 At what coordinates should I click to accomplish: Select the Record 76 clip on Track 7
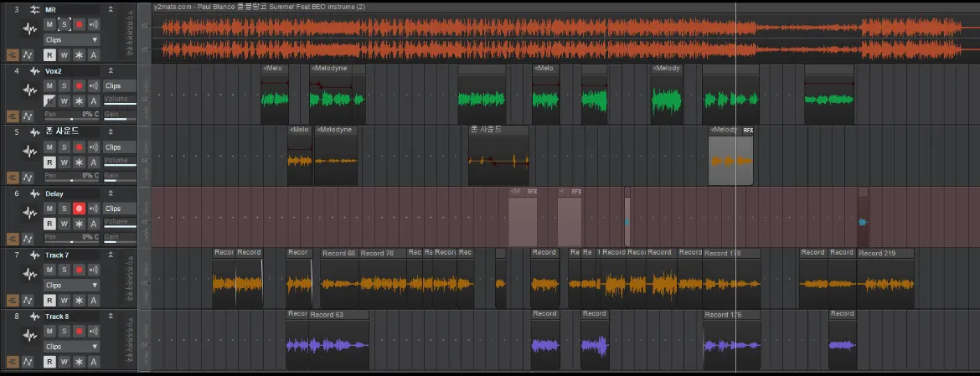coord(383,253)
